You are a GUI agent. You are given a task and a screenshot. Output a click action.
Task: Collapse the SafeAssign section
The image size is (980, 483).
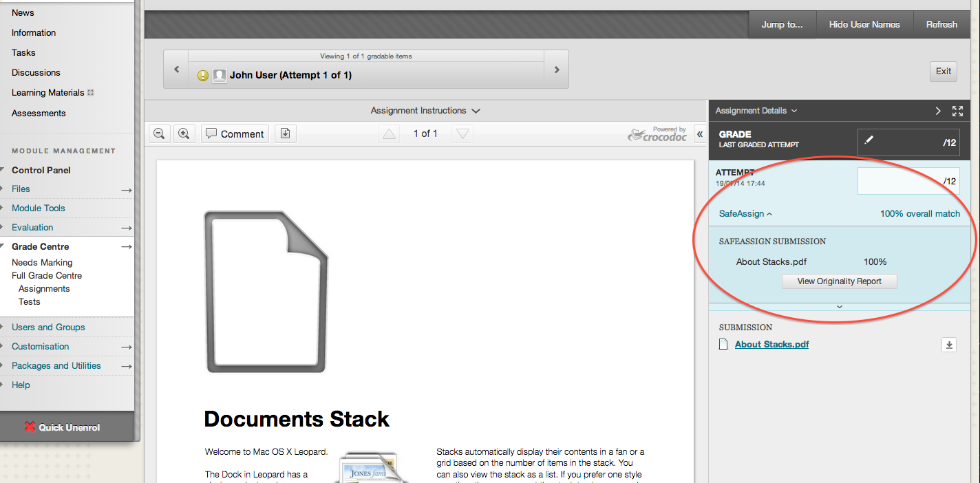point(745,214)
